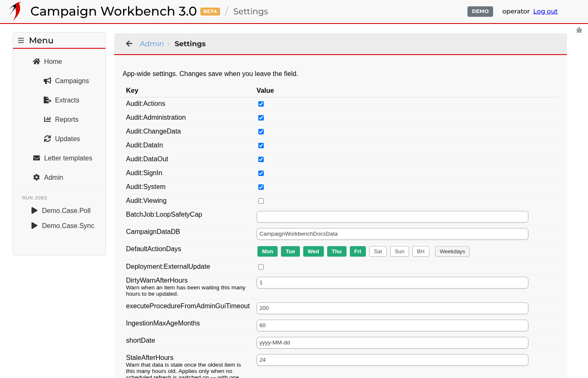Click the DEMO badge in header
588x378 pixels.
[480, 11]
